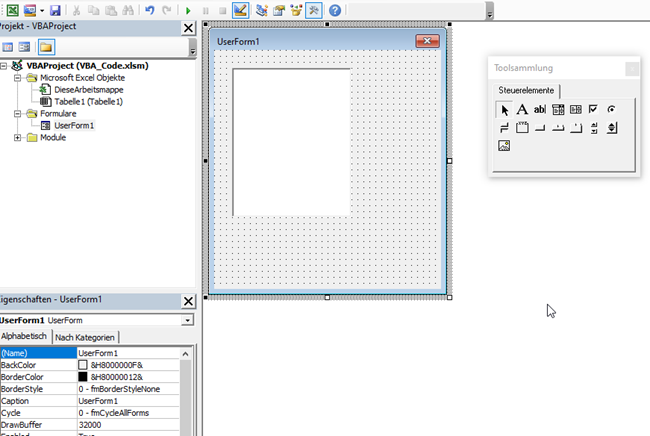Select the Image control tool
Screen dimensions: 650x436
click(x=504, y=145)
